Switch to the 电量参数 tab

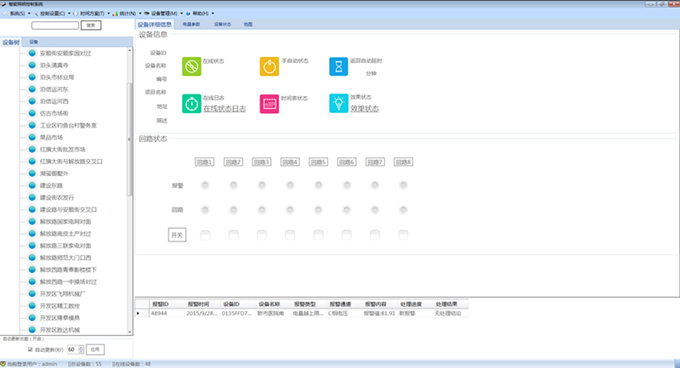191,24
